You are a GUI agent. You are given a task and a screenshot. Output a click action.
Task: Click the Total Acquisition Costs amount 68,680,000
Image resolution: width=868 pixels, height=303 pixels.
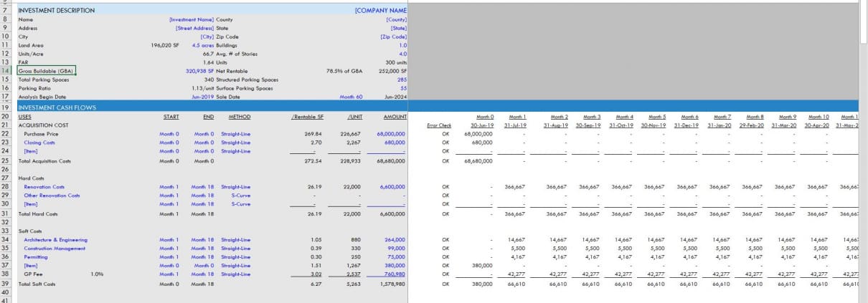(x=390, y=160)
